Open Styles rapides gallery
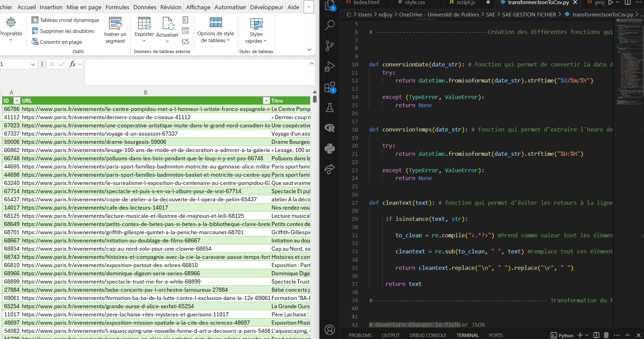This screenshot has width=644, height=339. pos(256,30)
